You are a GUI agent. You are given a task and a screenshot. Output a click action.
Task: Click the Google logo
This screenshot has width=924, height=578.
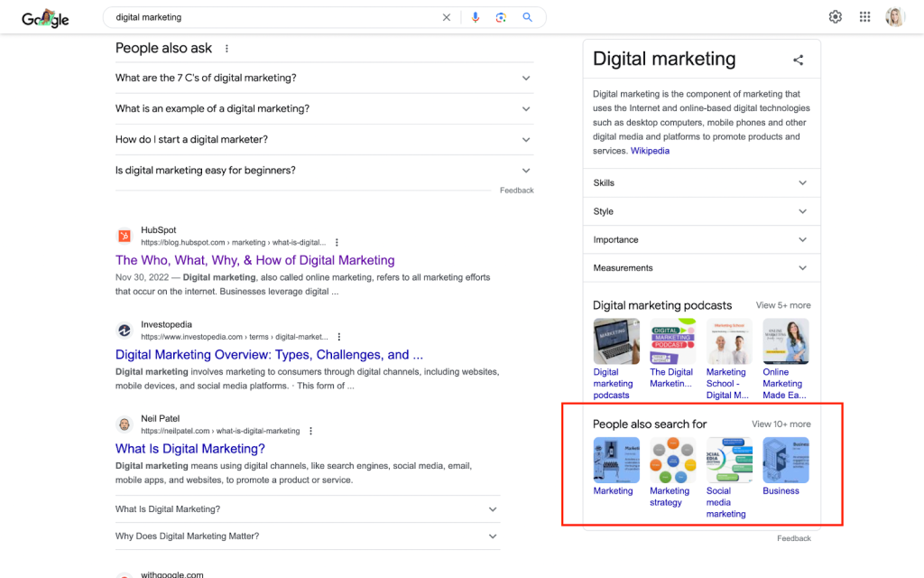[x=45, y=18]
